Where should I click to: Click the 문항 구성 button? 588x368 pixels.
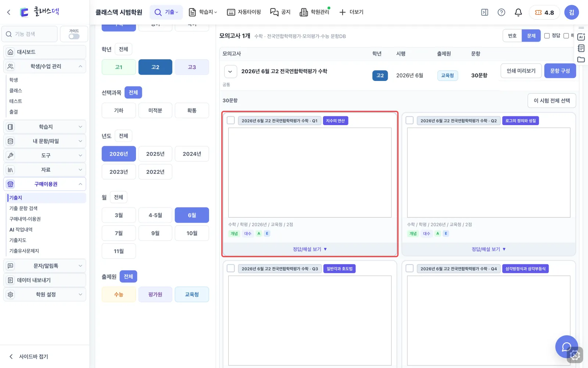click(x=560, y=71)
